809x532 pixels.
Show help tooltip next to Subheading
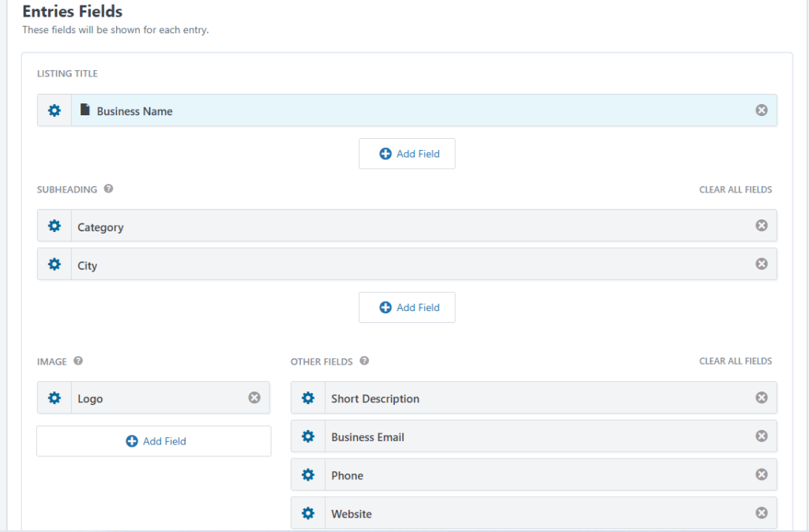click(108, 189)
